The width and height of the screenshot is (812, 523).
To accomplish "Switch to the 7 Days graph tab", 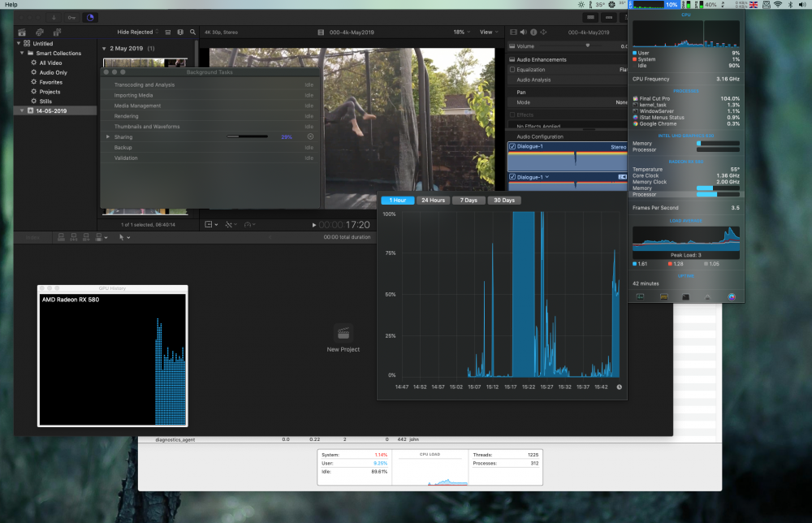I will (469, 201).
